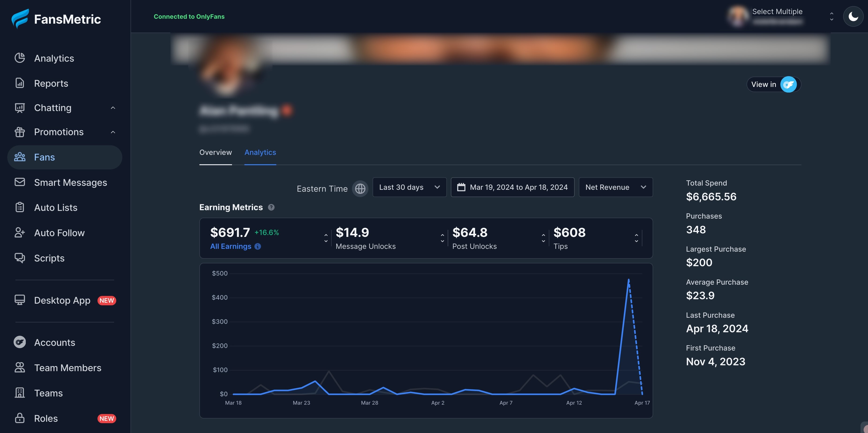868x433 pixels.
Task: Toggle Tips metric selector arrows
Action: [636, 238]
